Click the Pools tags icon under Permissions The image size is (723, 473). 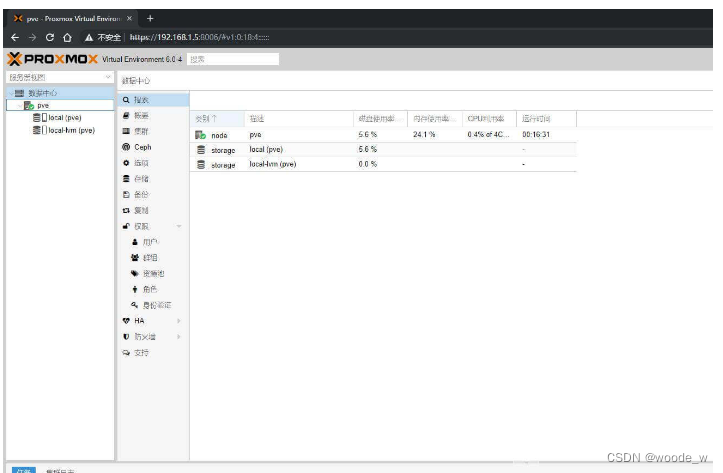(135, 274)
